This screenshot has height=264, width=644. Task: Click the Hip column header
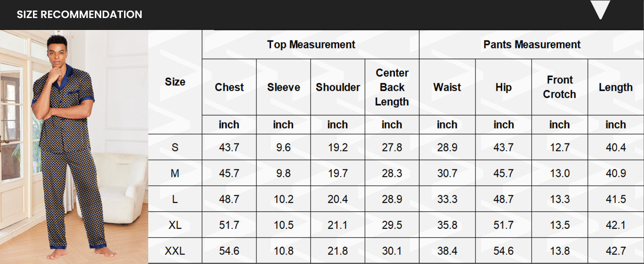503,87
